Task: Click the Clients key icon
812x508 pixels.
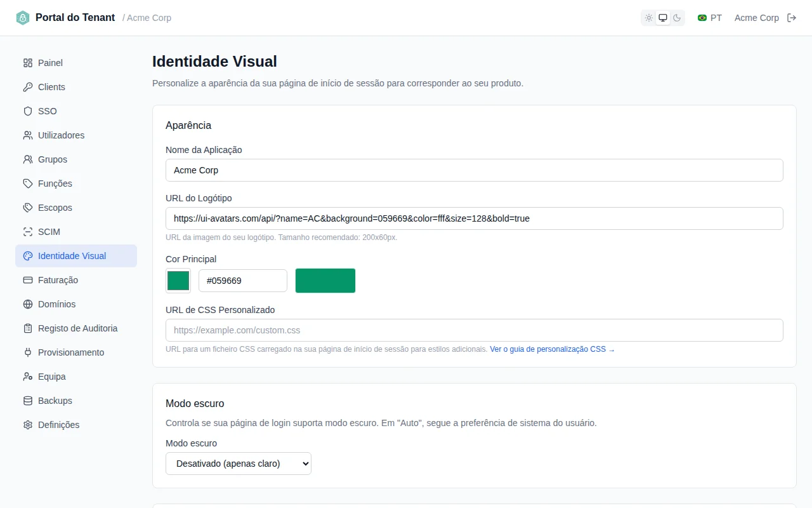Action: 28,87
